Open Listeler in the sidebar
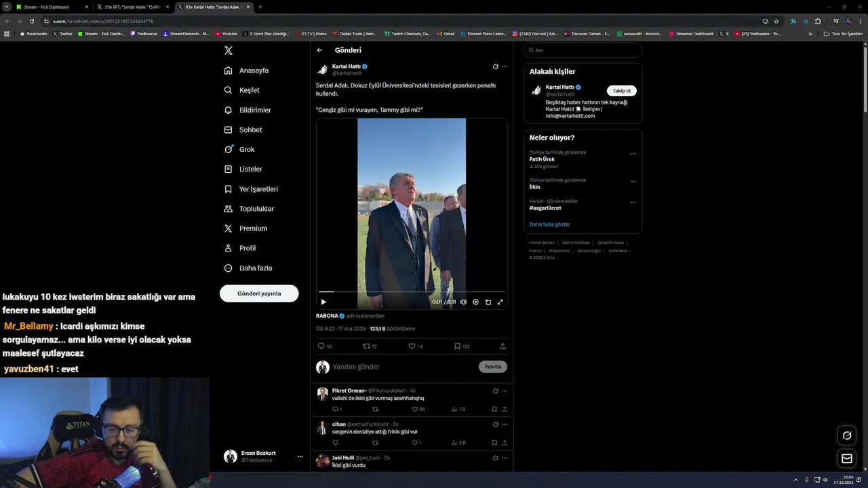Screen dimensions: 868x488 pos(243,169)
